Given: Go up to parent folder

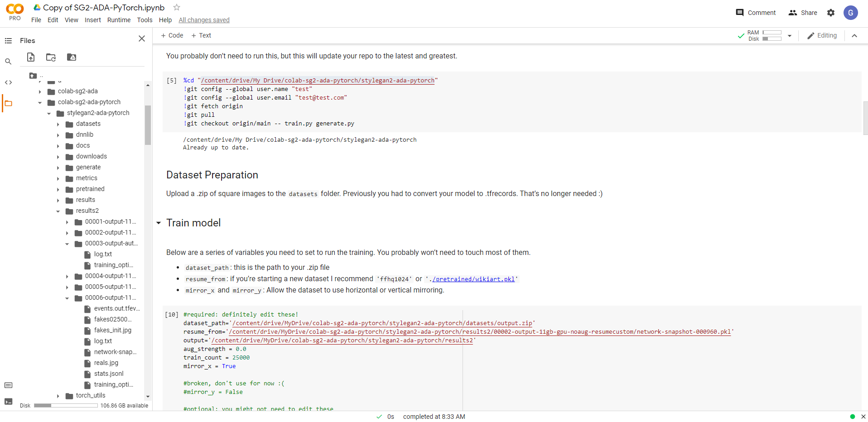Looking at the screenshot, I should coord(33,76).
